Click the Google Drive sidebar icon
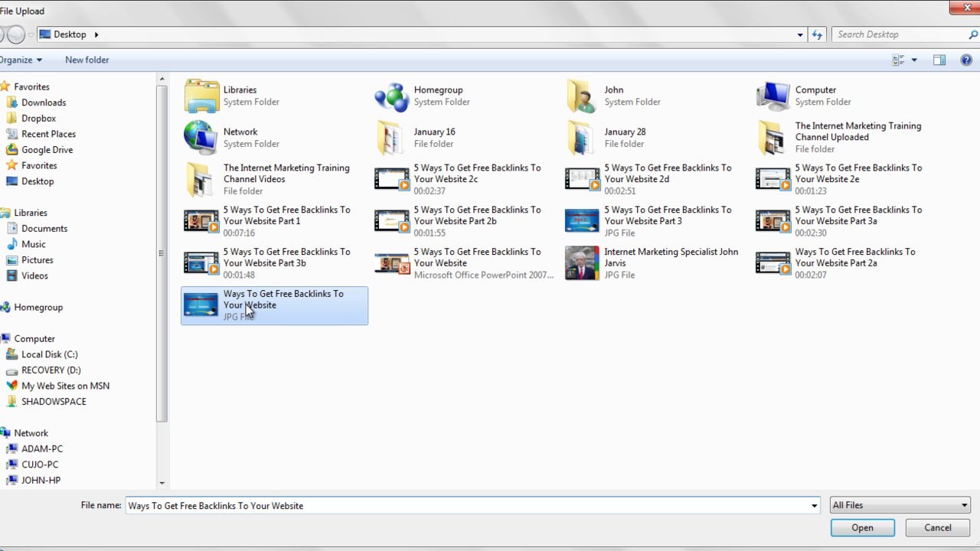Screen dimensions: 980x551 11,150
